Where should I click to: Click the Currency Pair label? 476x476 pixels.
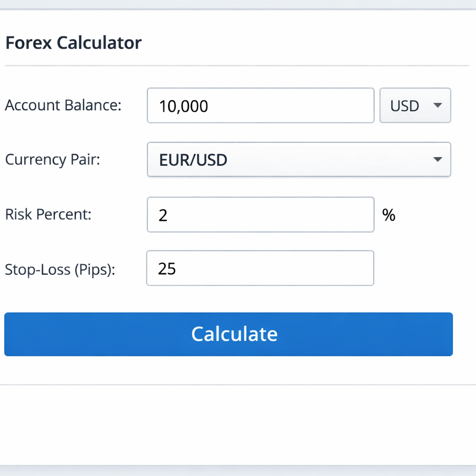(x=52, y=159)
